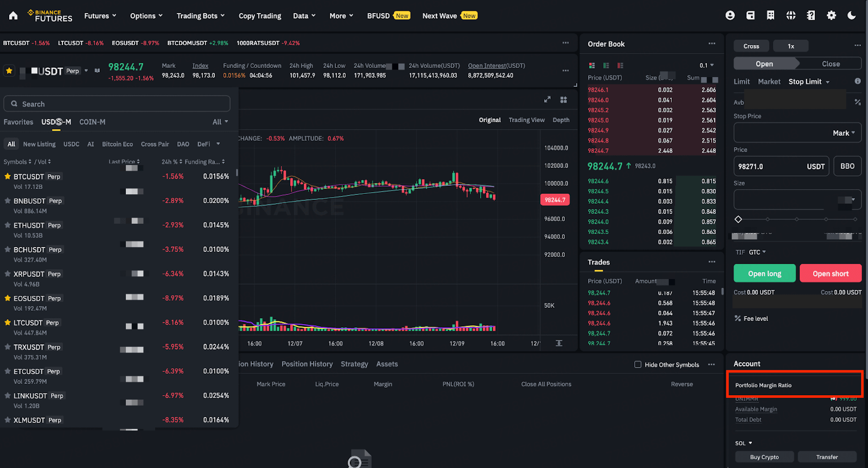Click the Bitcoin Eco category filter
The height and width of the screenshot is (468, 868).
coord(117,144)
